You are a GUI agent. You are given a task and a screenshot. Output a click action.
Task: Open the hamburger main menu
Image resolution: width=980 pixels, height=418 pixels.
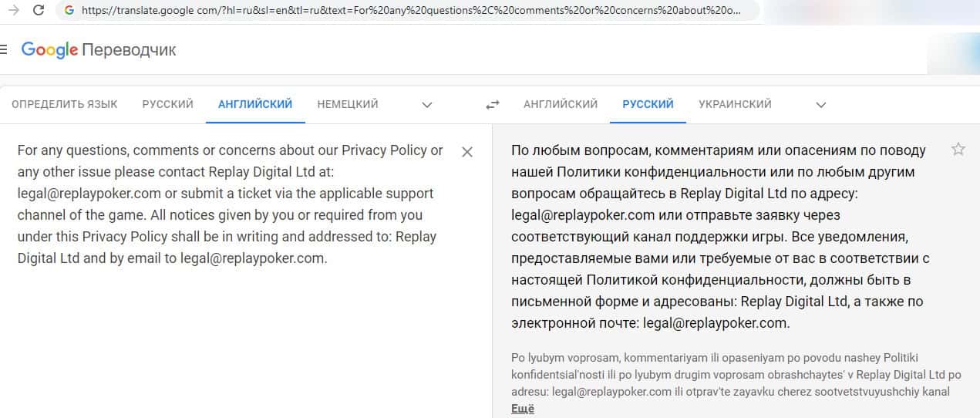click(x=4, y=49)
